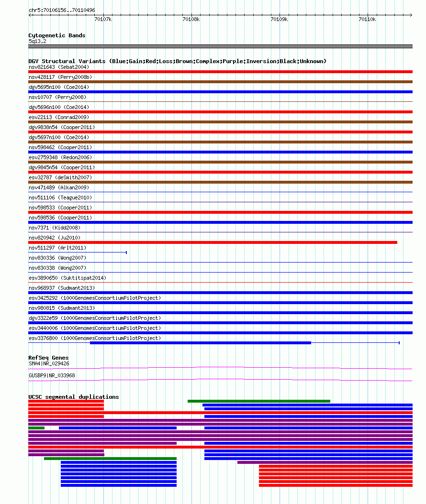Click the long green bar above the blue stack
The image size is (426, 504).
point(111,459)
